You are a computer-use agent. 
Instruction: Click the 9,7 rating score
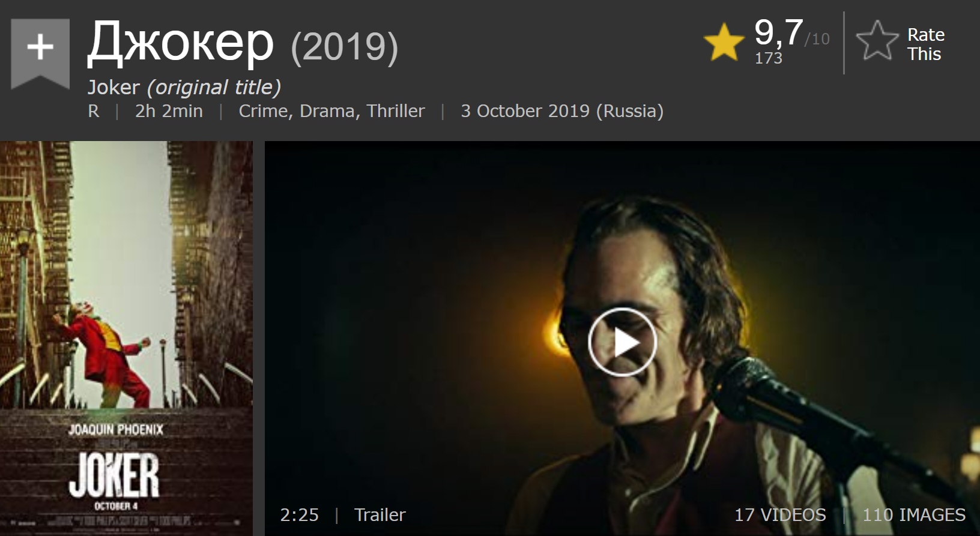pos(779,32)
